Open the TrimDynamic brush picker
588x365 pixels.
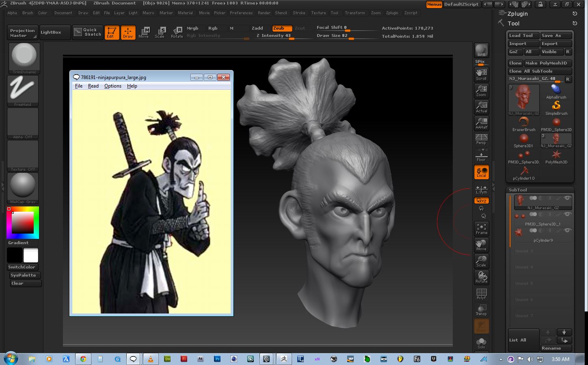click(x=24, y=58)
